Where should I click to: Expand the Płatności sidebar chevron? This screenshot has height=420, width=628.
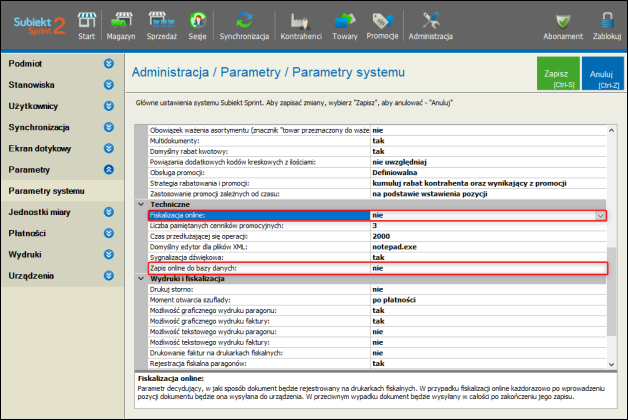[x=109, y=233]
